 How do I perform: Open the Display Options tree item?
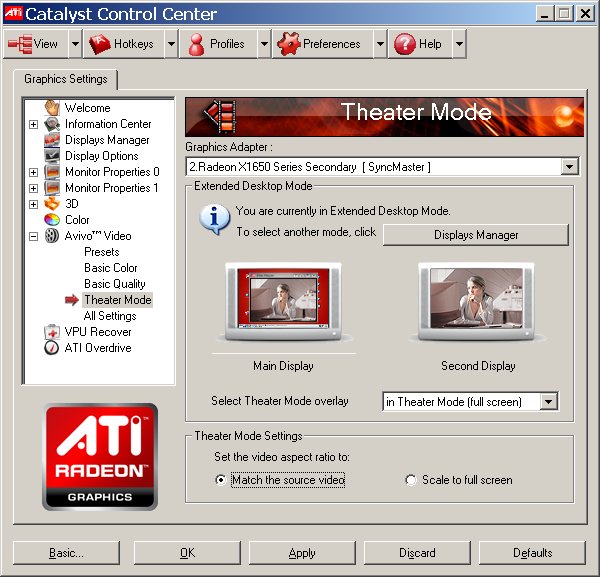pos(101,156)
